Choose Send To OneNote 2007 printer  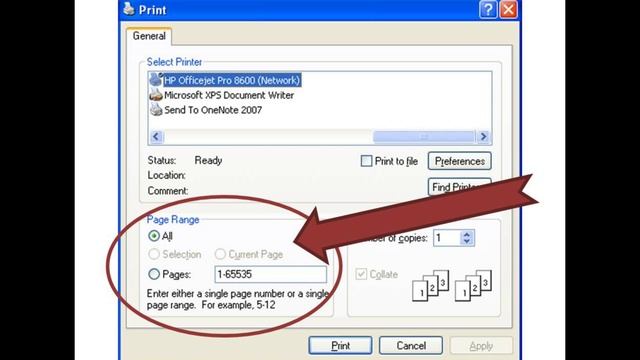pos(213,110)
